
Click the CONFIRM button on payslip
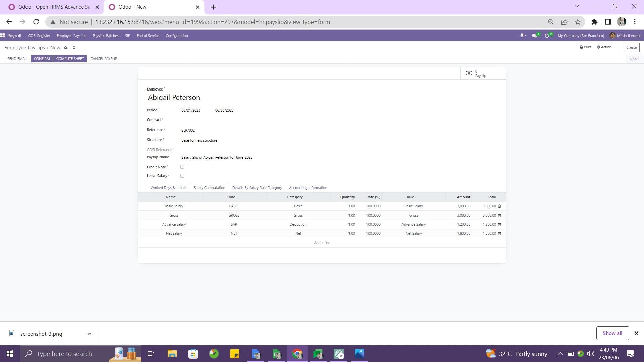[x=42, y=58]
